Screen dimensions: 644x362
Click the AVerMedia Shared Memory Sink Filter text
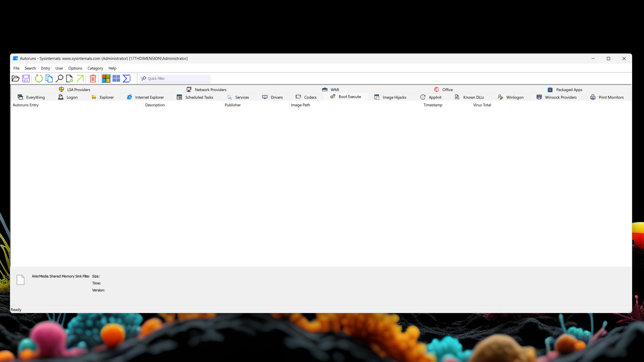60,276
